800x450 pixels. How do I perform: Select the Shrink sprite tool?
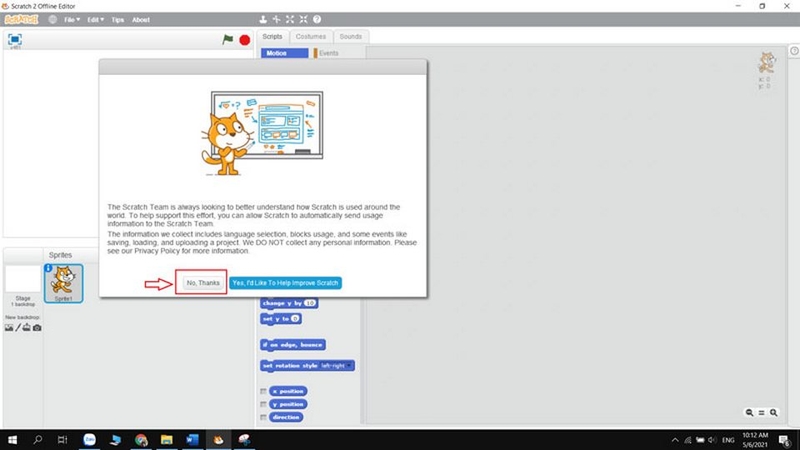[x=304, y=19]
